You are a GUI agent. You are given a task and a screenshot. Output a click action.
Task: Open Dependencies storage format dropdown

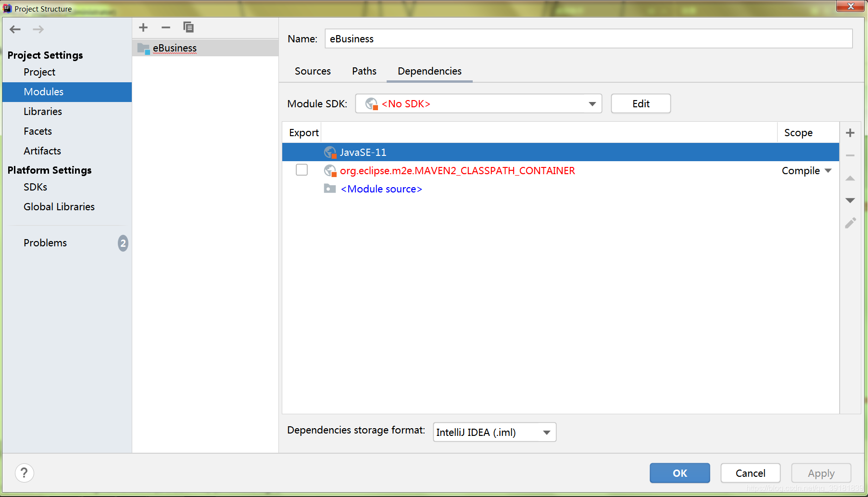tap(494, 432)
